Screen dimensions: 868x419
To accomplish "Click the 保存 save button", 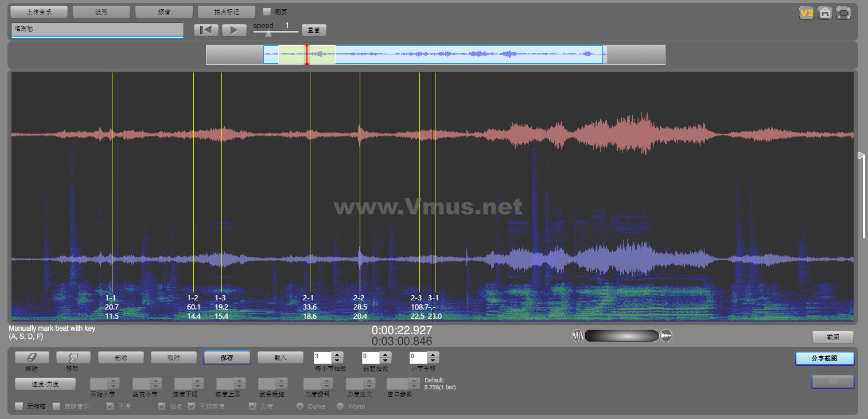I will pos(227,358).
